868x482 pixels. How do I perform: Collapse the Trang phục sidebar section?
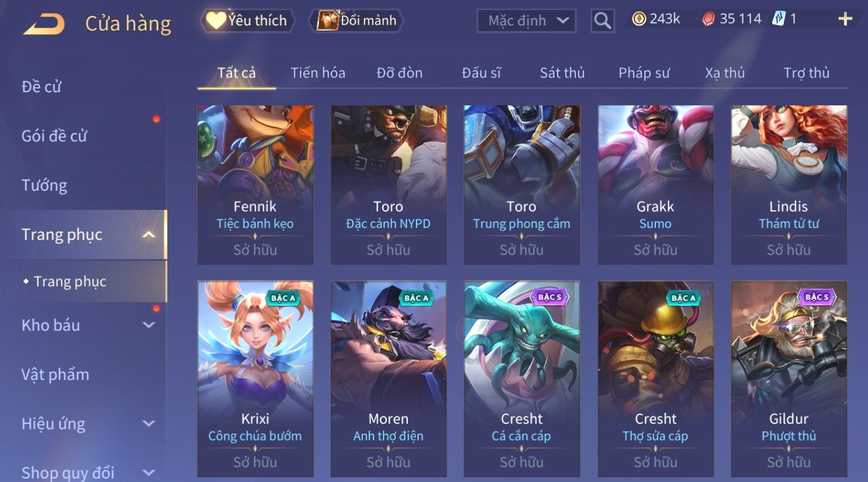tap(149, 235)
